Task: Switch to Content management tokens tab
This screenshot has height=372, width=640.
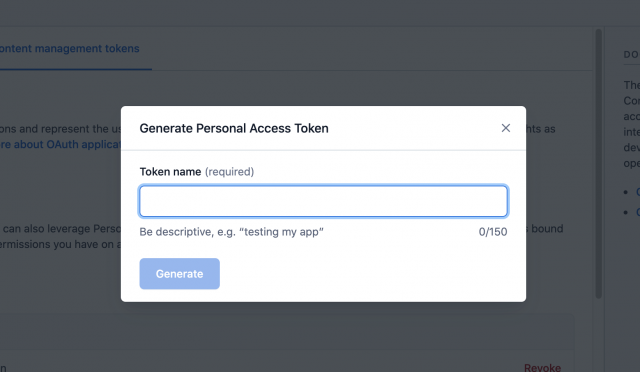Action: pos(70,48)
